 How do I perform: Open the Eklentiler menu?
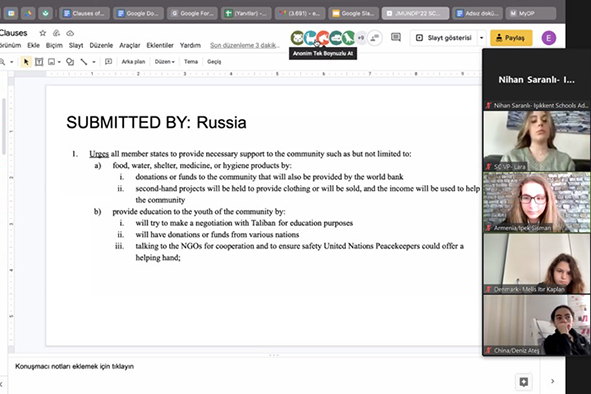pyautogui.click(x=160, y=46)
